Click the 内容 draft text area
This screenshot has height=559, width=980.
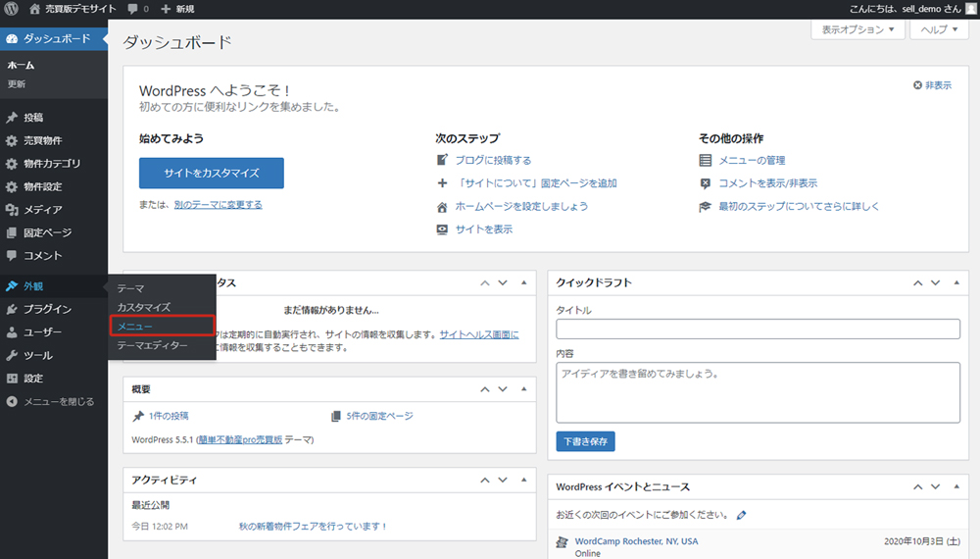tap(758, 392)
